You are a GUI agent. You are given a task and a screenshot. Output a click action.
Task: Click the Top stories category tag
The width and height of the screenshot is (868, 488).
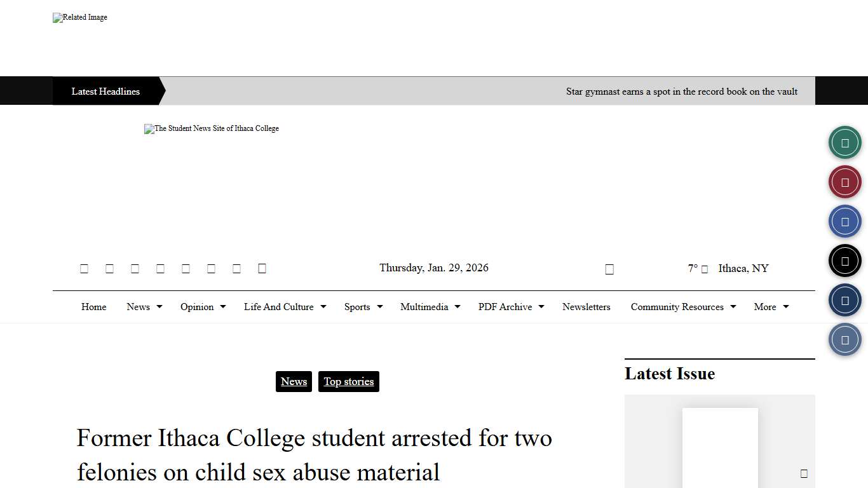click(348, 381)
